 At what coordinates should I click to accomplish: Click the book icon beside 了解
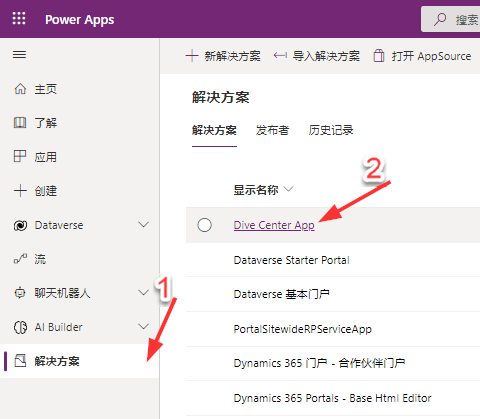tap(20, 123)
